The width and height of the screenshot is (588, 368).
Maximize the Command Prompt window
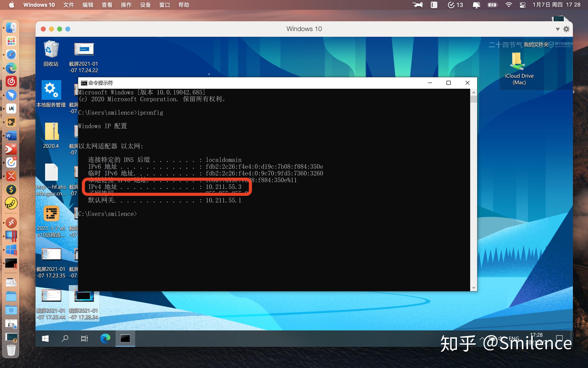(449, 83)
